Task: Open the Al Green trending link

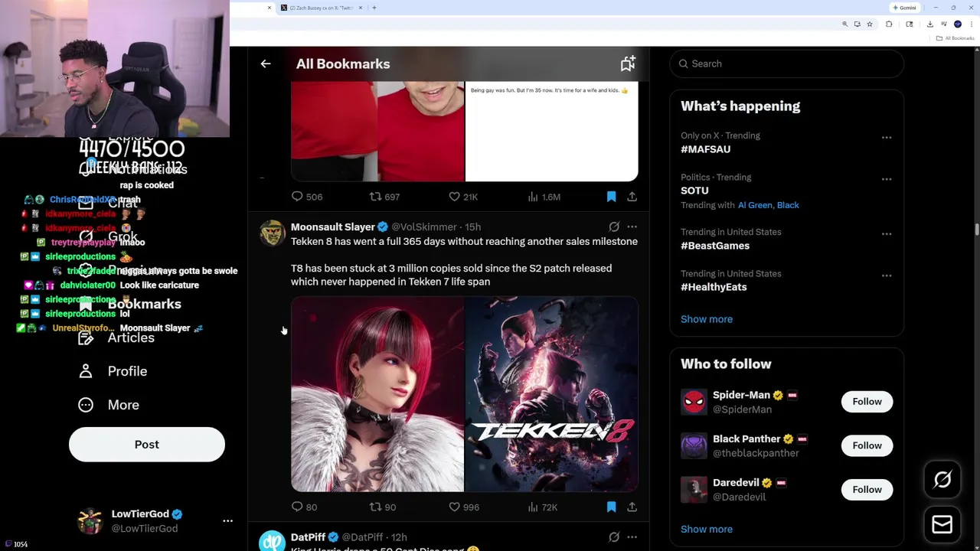Action: pyautogui.click(x=755, y=205)
